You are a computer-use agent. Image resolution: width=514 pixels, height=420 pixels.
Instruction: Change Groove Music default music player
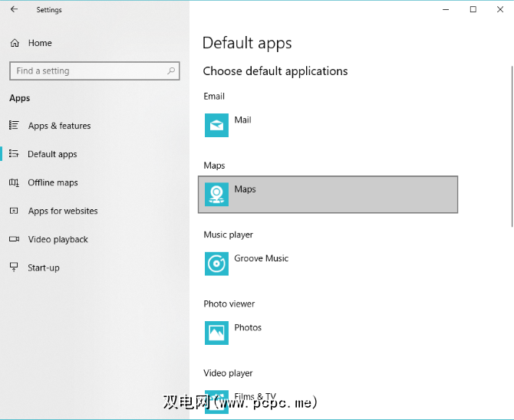(x=328, y=264)
